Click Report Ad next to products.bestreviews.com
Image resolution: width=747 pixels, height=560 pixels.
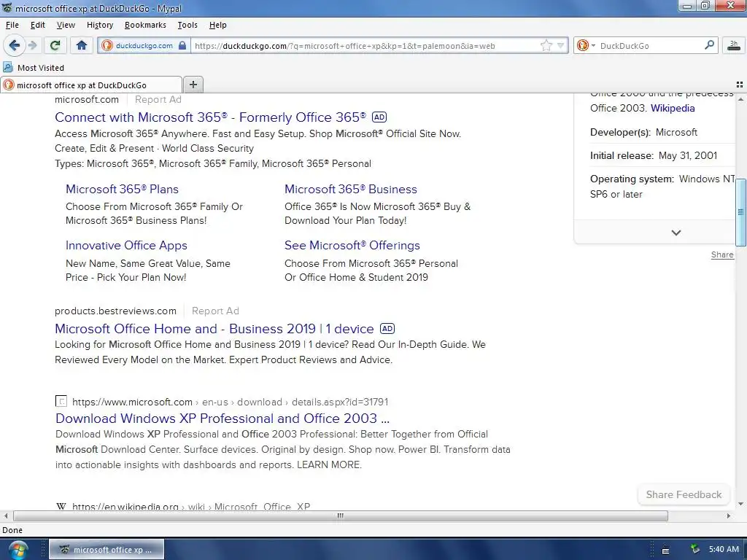[x=215, y=311]
